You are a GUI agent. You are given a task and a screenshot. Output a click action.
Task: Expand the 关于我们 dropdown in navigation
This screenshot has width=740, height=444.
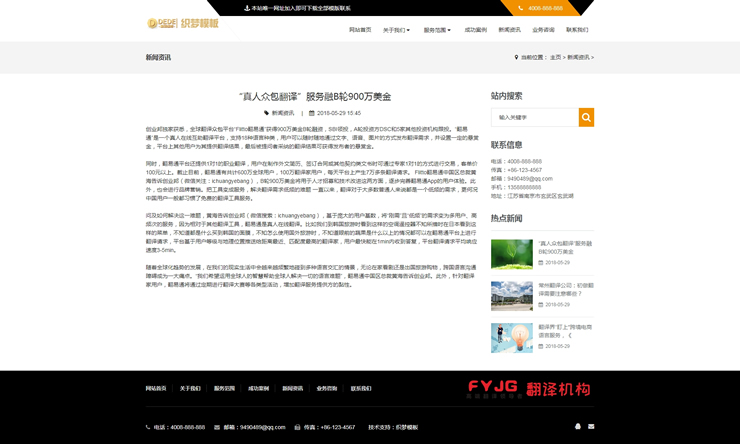[x=396, y=30]
